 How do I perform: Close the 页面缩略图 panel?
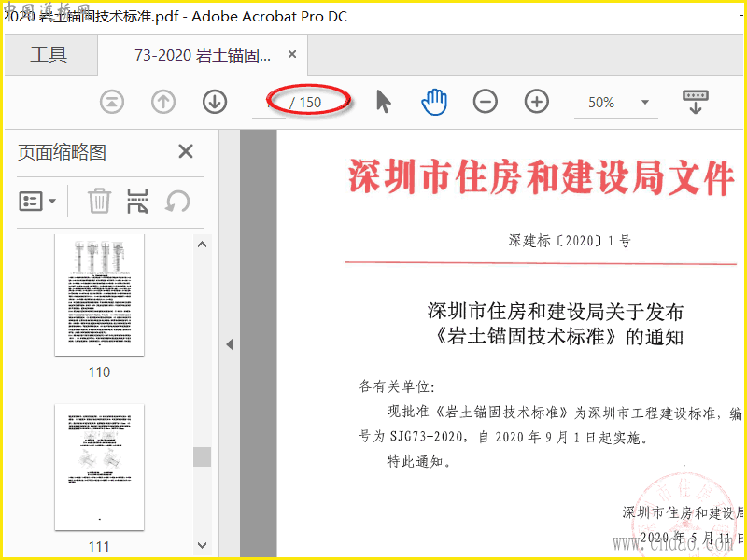185,151
